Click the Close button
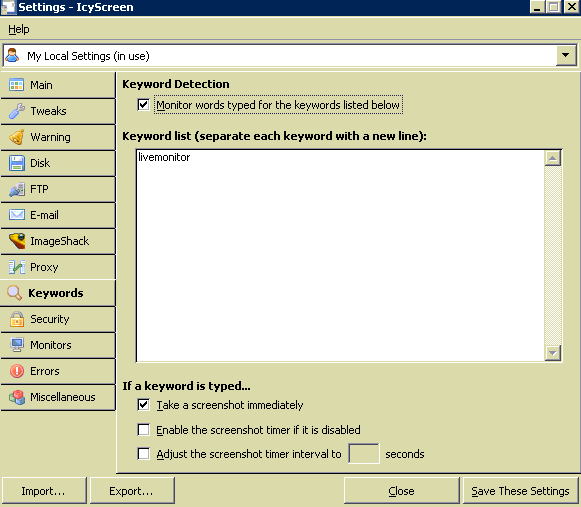Image resolution: width=581 pixels, height=507 pixels. pyautogui.click(x=401, y=491)
